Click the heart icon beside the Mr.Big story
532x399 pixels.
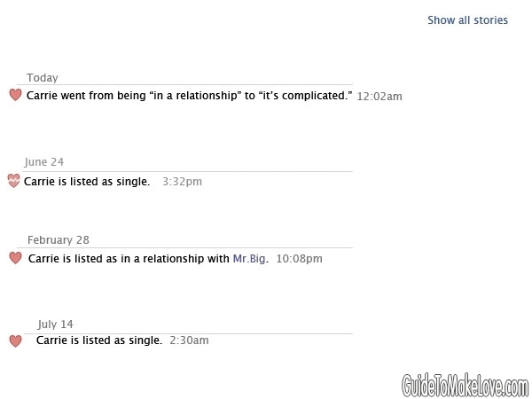(15, 258)
